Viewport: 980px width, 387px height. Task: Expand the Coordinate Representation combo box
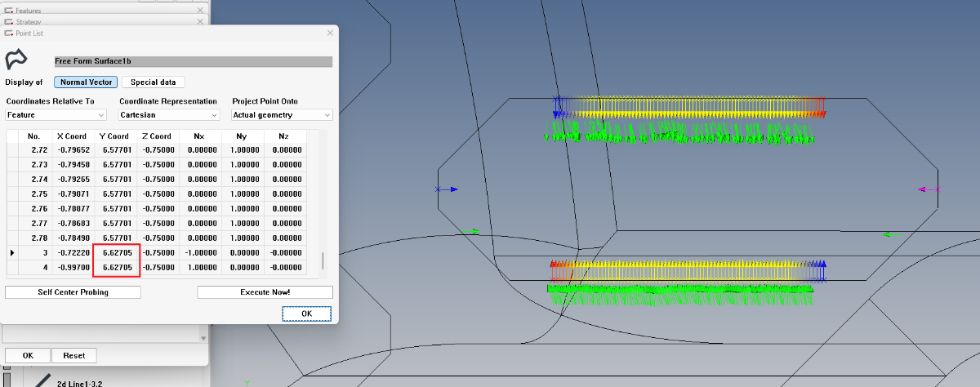click(169, 115)
